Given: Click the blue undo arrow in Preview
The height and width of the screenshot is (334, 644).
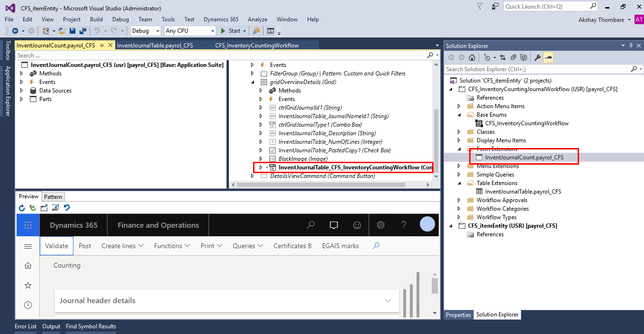Looking at the screenshot, I should 67,208.
